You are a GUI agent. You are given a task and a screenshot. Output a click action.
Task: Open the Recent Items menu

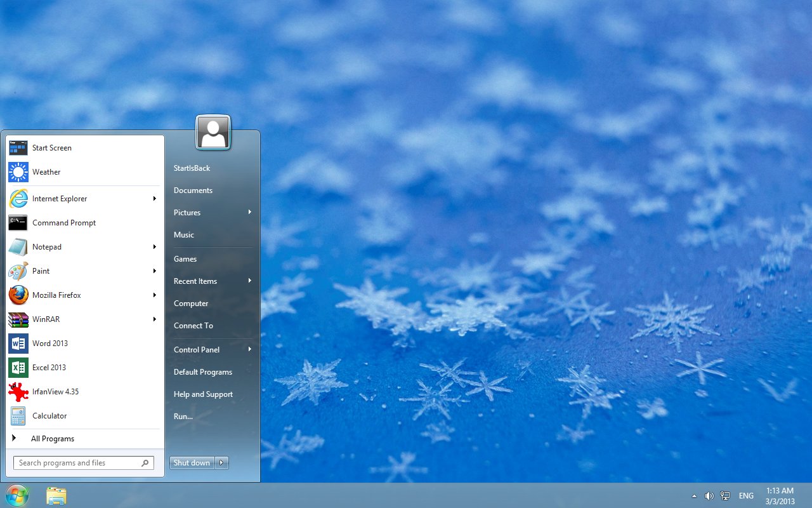point(195,281)
